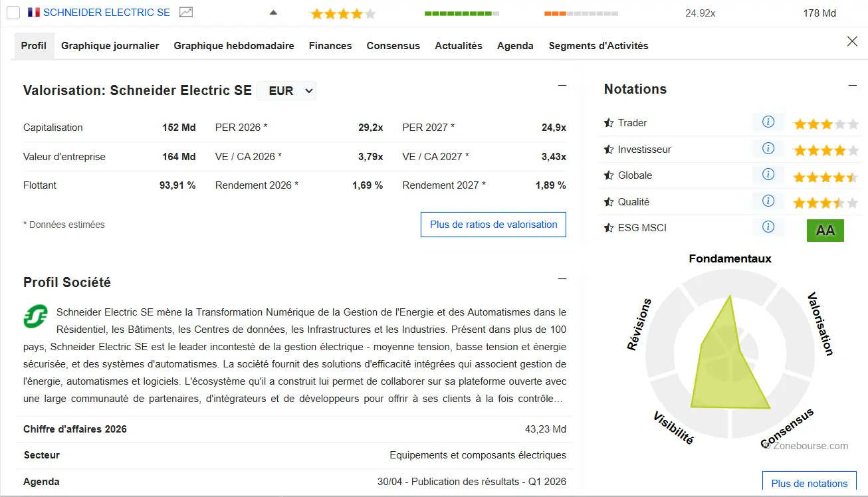Open the info icon for ESG MSCI

[768, 227]
